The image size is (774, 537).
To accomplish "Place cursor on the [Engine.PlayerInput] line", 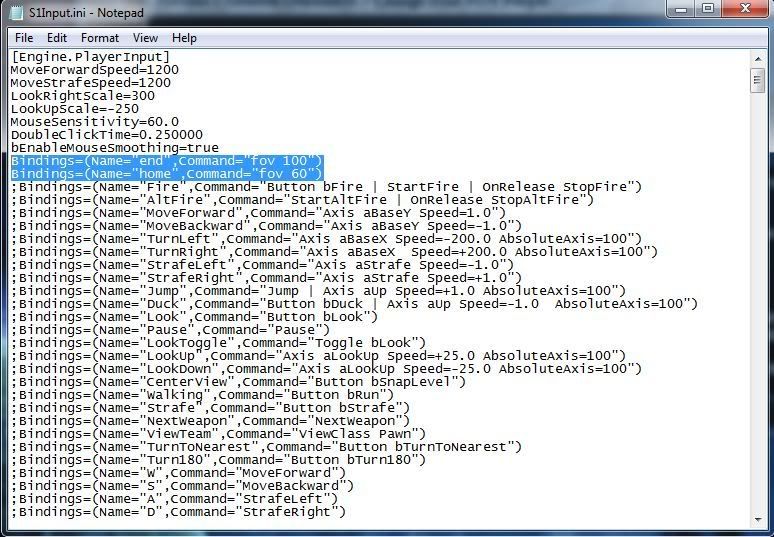I will 90,57.
